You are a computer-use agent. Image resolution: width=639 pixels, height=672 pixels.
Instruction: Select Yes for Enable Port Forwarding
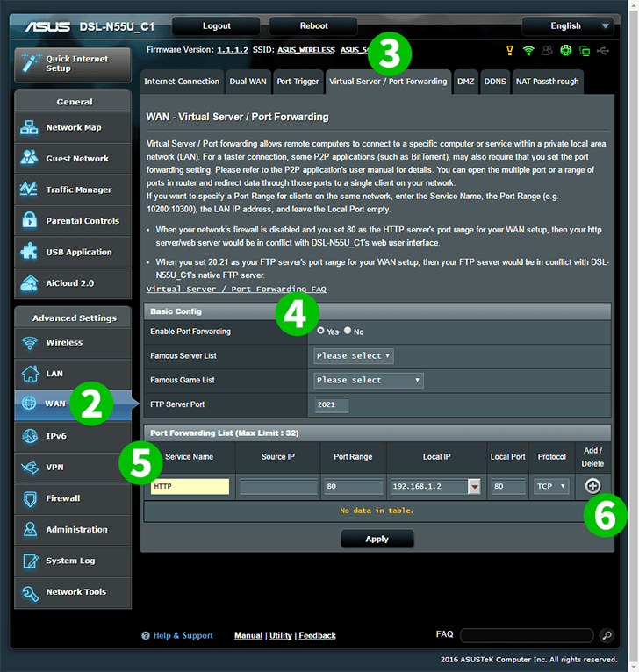coord(320,331)
